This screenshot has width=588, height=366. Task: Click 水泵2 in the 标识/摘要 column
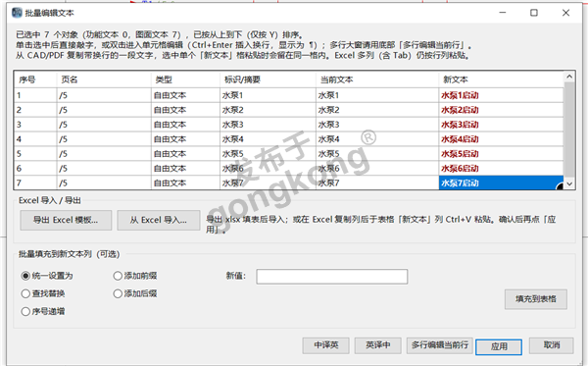(x=268, y=110)
